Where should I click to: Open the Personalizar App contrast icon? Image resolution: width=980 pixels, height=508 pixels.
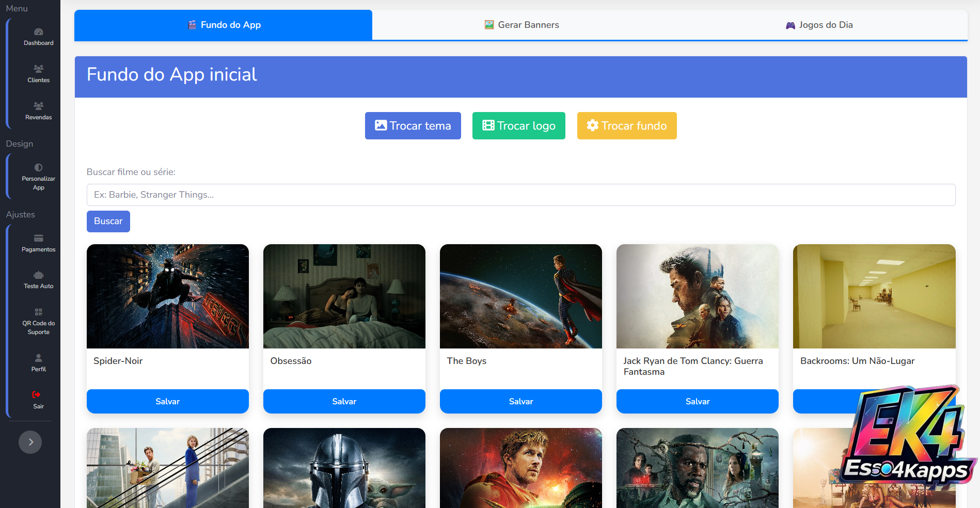coord(38,167)
